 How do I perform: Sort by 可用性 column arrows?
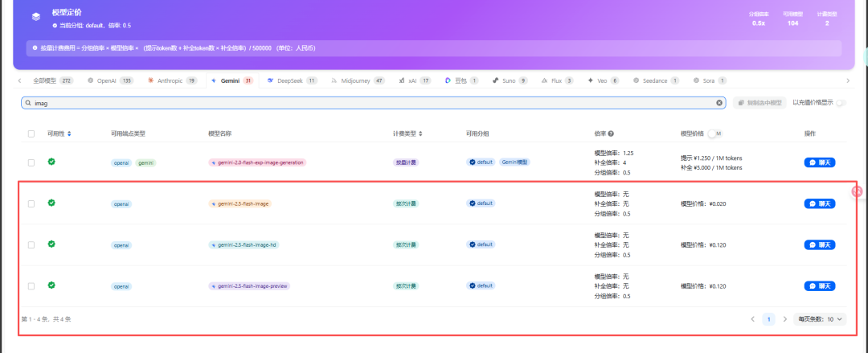[69, 133]
